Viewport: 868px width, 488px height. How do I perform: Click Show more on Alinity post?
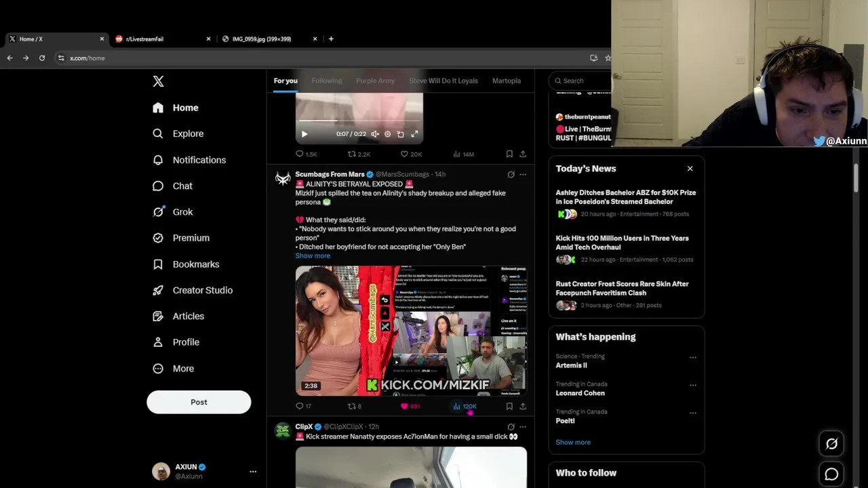[313, 256]
